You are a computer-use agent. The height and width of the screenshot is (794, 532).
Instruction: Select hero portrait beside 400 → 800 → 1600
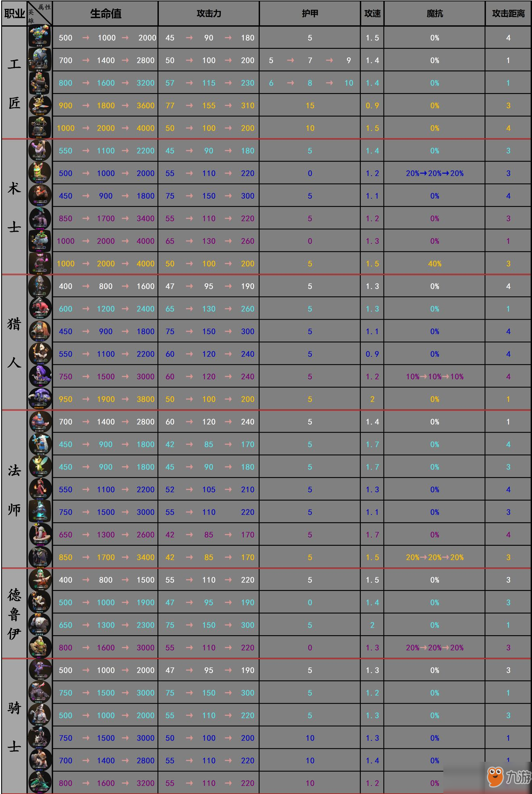pos(40,286)
